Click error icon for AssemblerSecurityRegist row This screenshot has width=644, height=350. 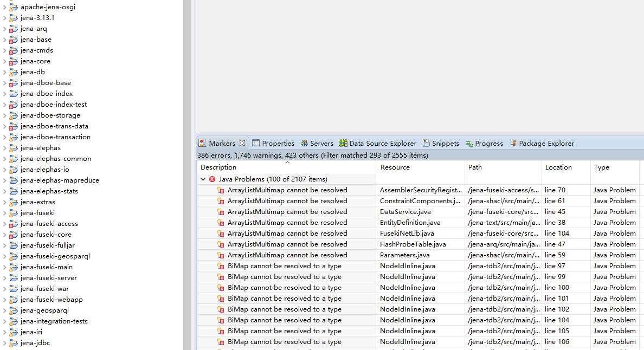pyautogui.click(x=221, y=190)
